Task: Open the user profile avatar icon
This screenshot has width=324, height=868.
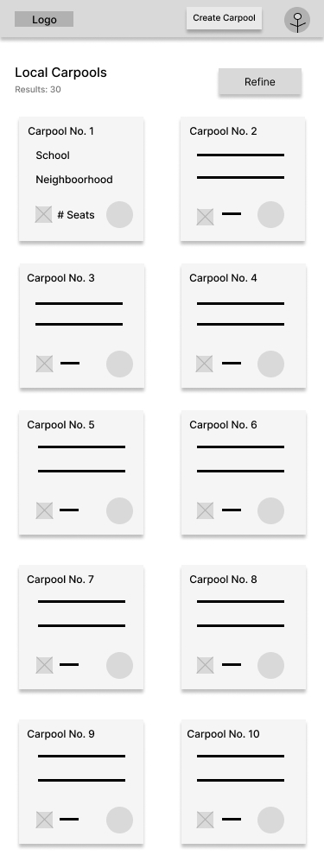Action: (297, 20)
